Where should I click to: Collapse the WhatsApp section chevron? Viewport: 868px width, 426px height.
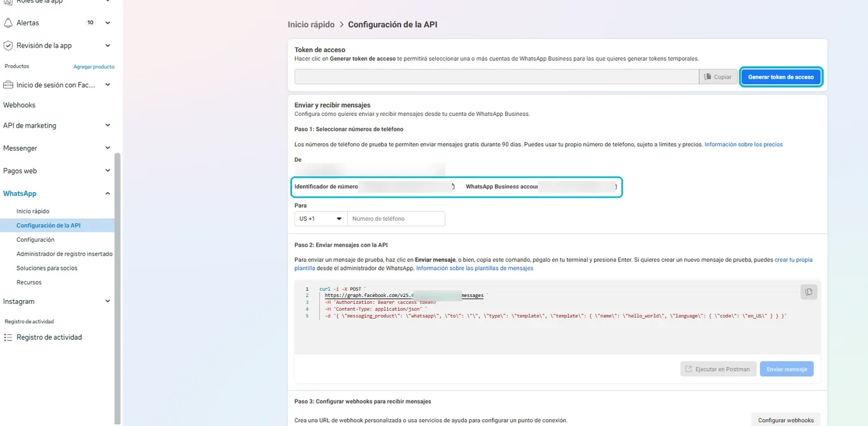pos(108,193)
